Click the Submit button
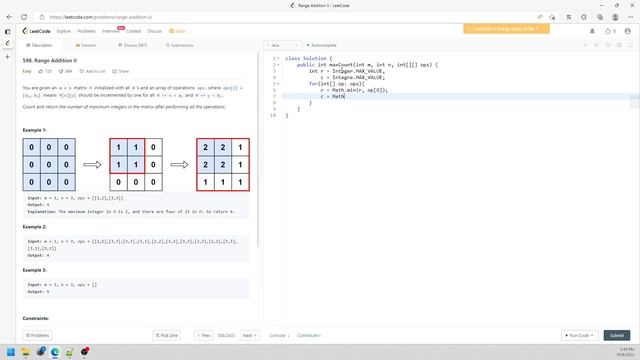 pos(617,336)
